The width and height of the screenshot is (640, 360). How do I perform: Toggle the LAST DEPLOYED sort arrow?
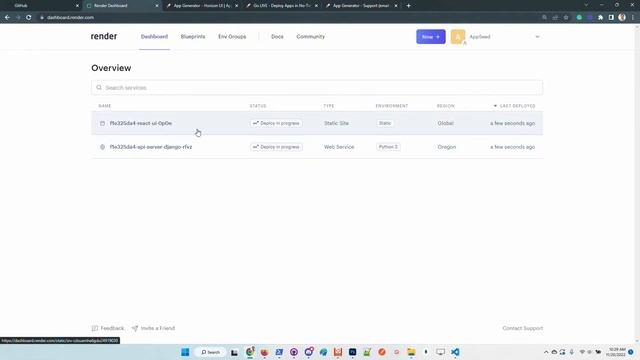click(495, 106)
